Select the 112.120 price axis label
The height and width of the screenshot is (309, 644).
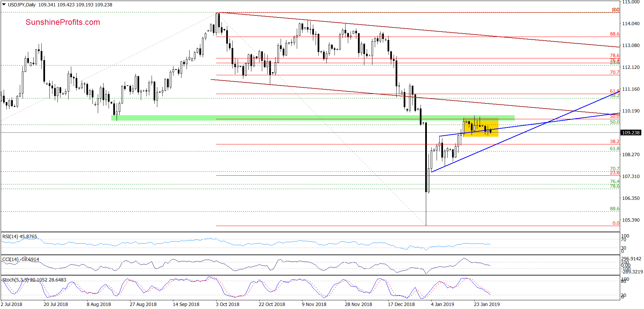[x=631, y=67]
